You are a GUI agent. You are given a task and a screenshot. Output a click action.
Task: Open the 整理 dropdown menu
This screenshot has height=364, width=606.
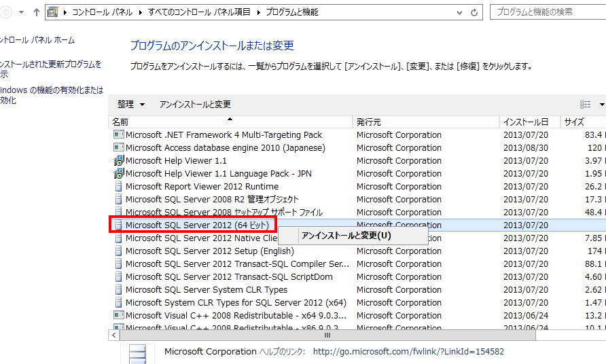pos(131,105)
